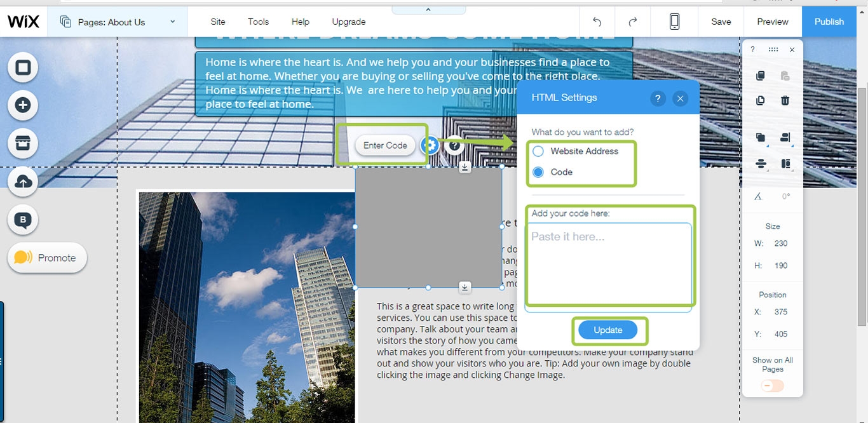Switch to mobile view icon

point(674,22)
